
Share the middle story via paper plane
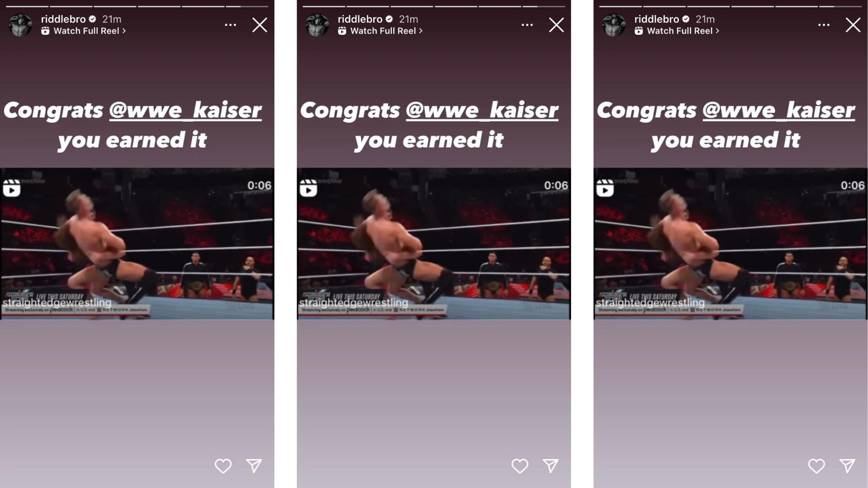coord(551,466)
